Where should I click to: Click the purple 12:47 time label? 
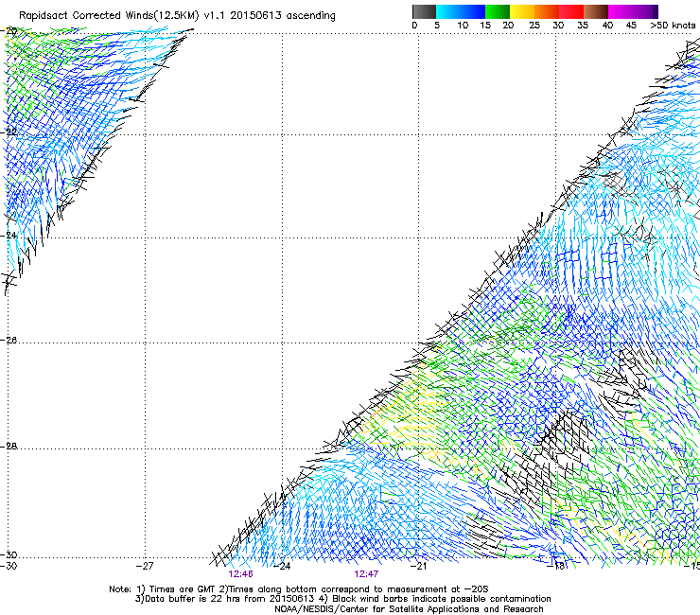tap(366, 574)
